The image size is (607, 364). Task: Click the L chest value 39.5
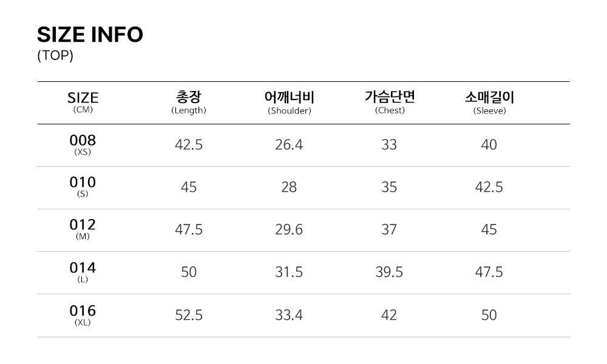(x=389, y=272)
